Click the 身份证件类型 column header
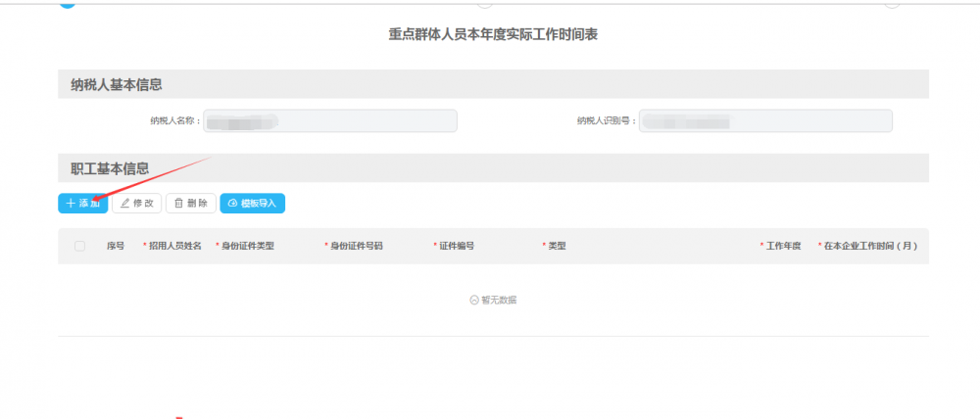This screenshot has width=980, height=419. pyautogui.click(x=247, y=246)
